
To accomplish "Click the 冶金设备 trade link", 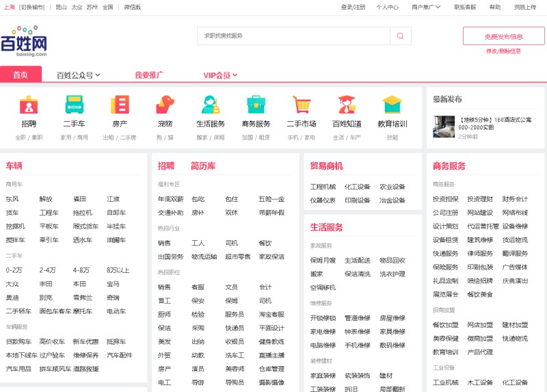I will tap(392, 200).
